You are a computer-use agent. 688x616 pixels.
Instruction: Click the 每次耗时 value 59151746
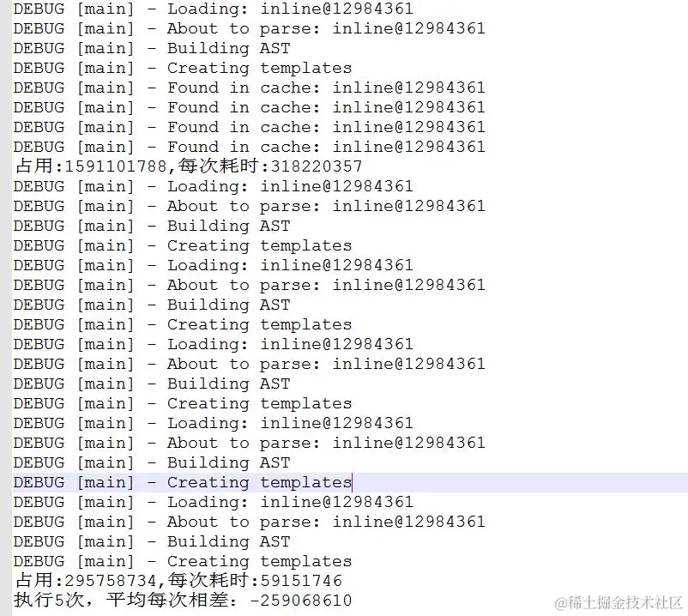click(301, 581)
